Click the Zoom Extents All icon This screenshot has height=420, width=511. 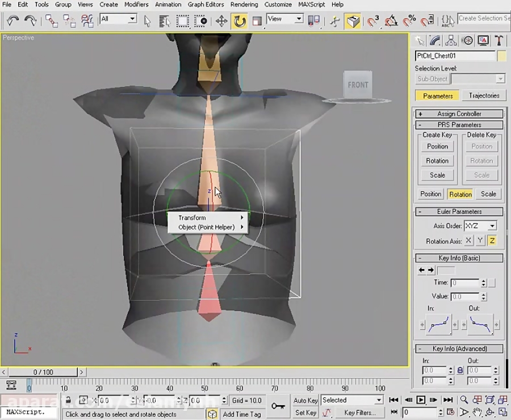coord(502,400)
